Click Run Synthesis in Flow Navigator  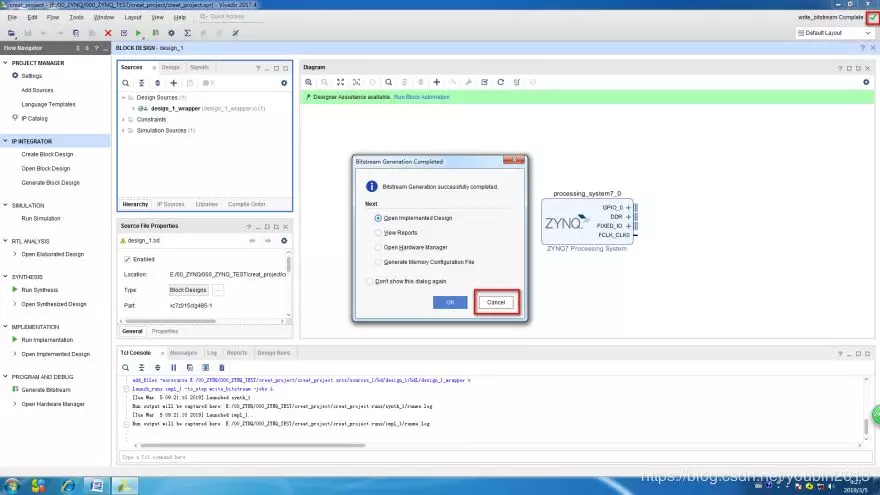(39, 290)
